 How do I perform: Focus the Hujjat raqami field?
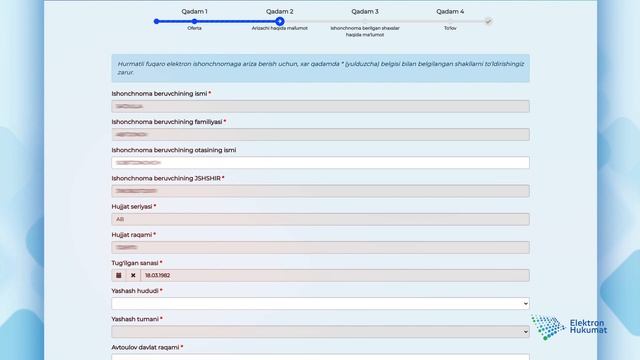[320, 247]
